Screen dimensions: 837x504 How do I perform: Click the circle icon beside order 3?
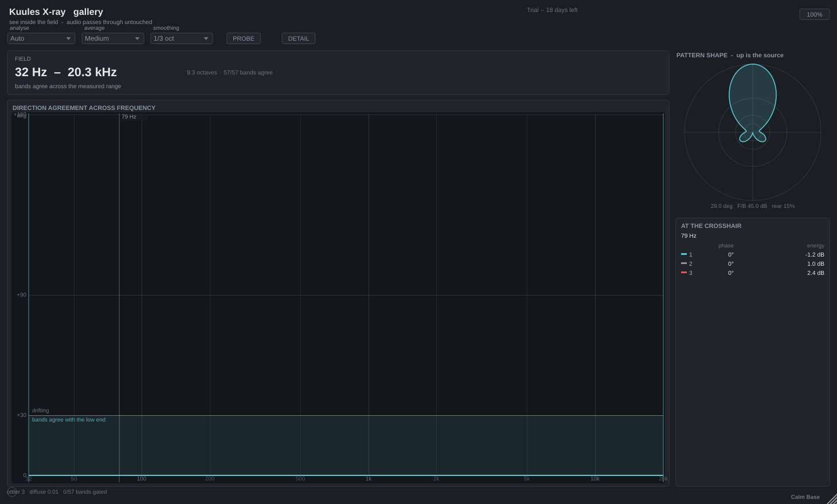click(x=12, y=492)
